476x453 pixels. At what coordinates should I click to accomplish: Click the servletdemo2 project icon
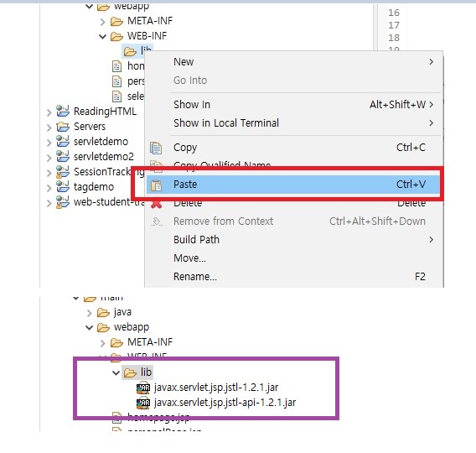pos(63,156)
